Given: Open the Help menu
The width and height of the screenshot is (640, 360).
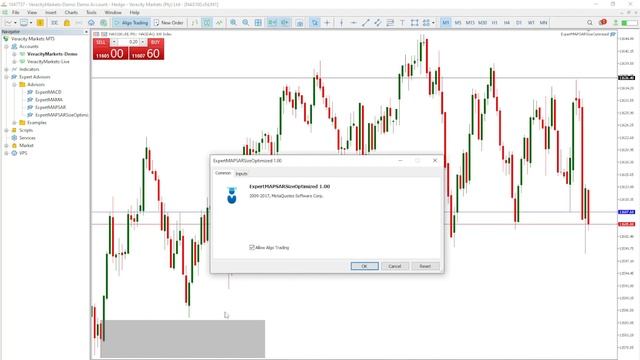Looking at the screenshot, I should coord(134,13).
